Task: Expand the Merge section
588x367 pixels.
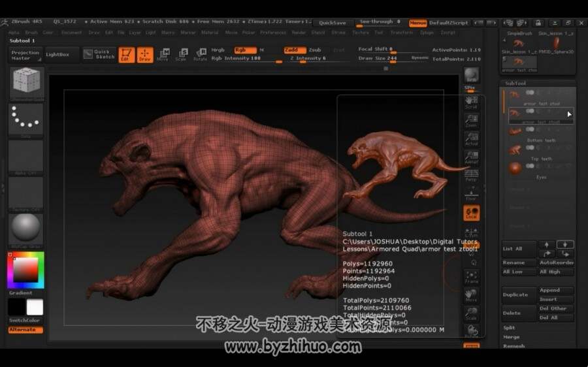Action: [x=512, y=337]
